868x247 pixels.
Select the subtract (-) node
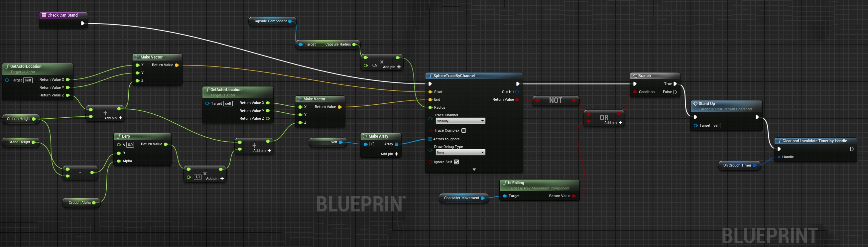pyautogui.click(x=80, y=173)
